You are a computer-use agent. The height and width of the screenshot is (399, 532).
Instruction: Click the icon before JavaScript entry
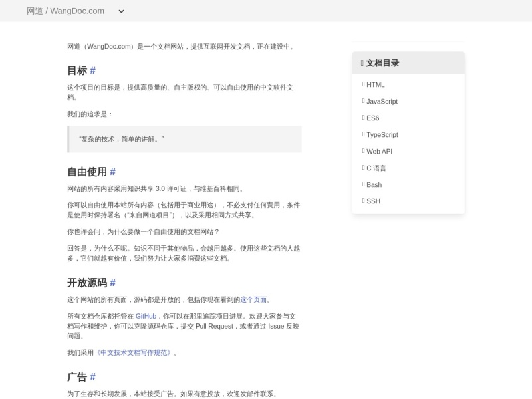[363, 101]
